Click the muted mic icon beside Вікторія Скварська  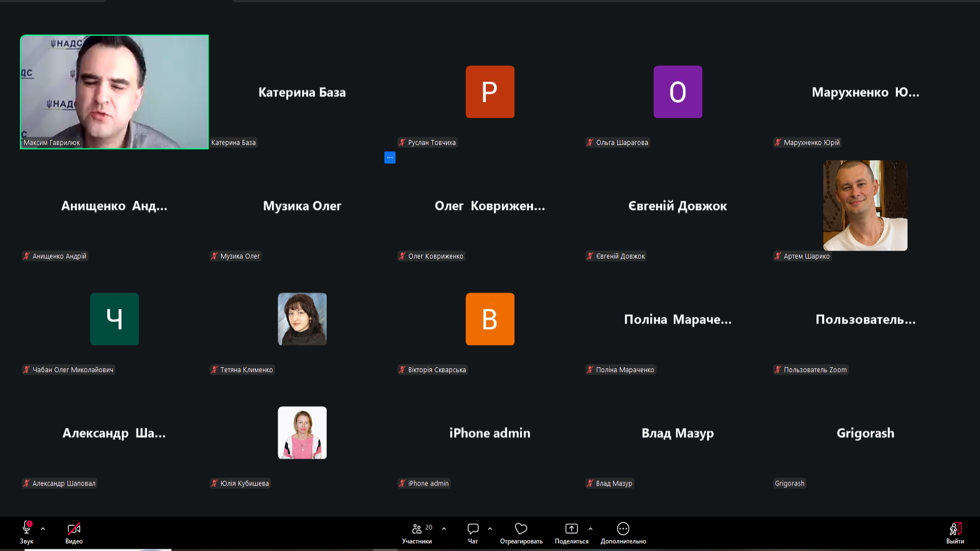pyautogui.click(x=402, y=370)
